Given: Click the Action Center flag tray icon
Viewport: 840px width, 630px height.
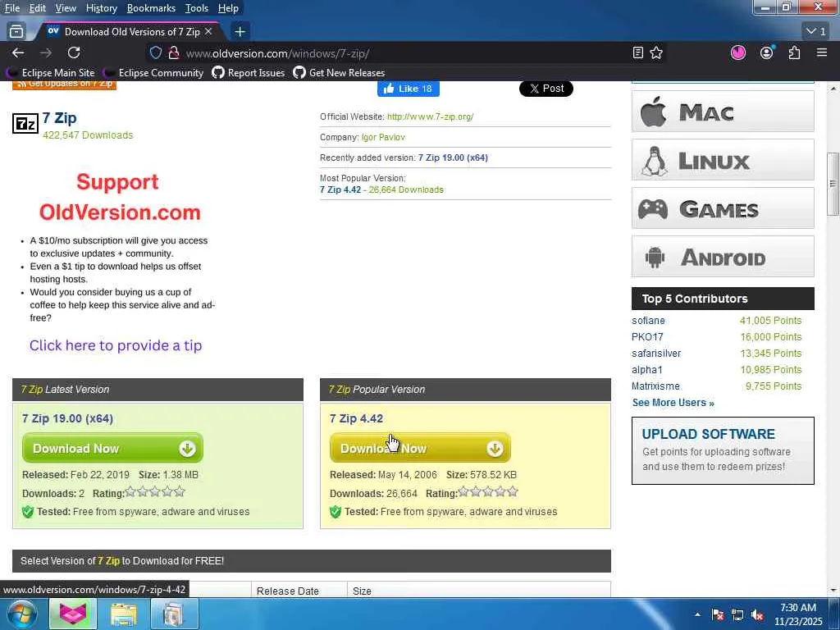Looking at the screenshot, I should tap(718, 615).
